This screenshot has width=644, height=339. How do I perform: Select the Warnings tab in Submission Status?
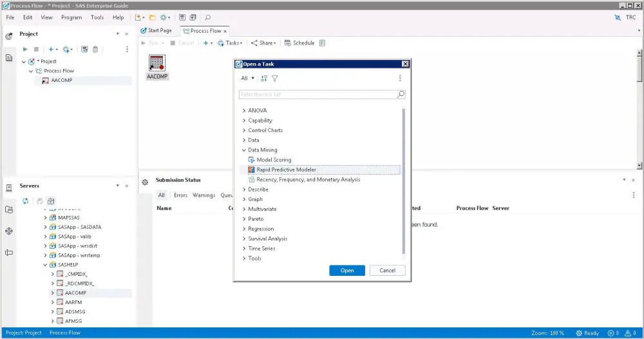tap(204, 195)
